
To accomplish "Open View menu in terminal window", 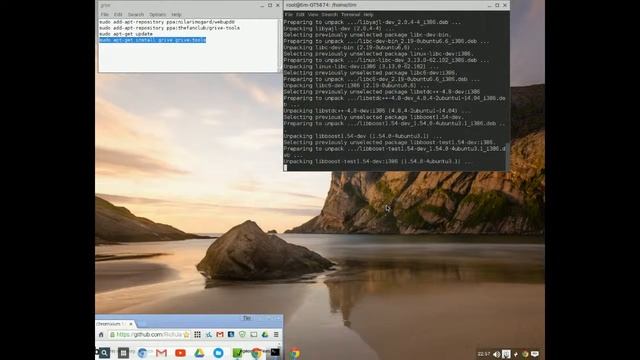I will [x=313, y=14].
